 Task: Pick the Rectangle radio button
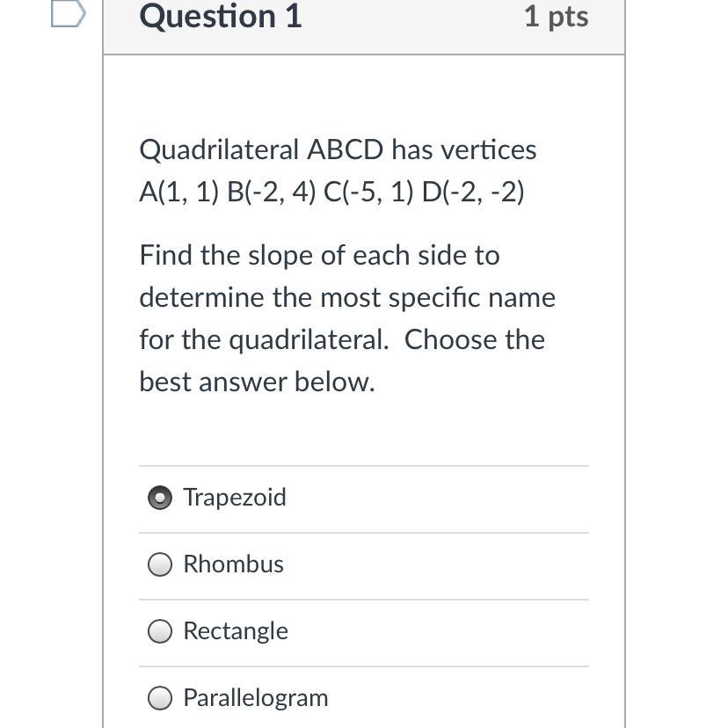160,631
